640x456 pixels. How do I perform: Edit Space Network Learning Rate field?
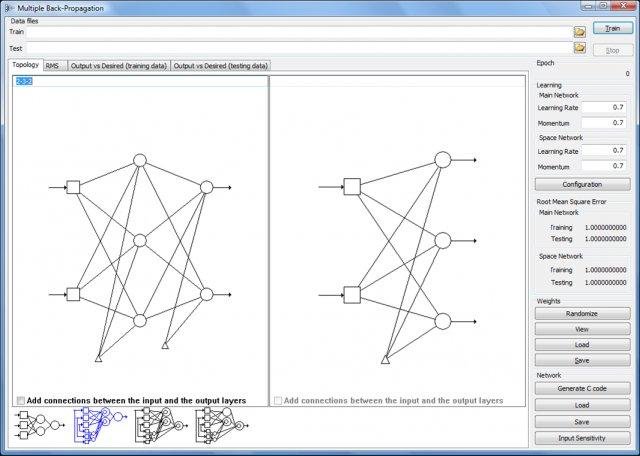[604, 151]
